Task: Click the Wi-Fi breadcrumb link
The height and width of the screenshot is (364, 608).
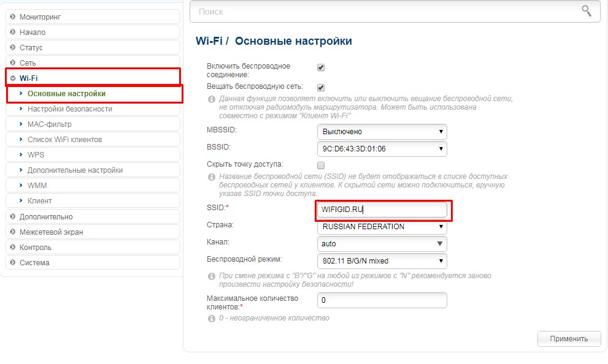Action: click(209, 41)
